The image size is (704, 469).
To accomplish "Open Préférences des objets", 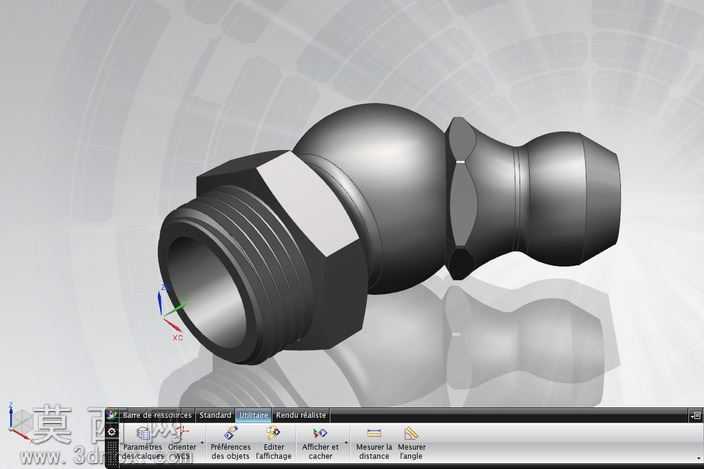I will (230, 443).
